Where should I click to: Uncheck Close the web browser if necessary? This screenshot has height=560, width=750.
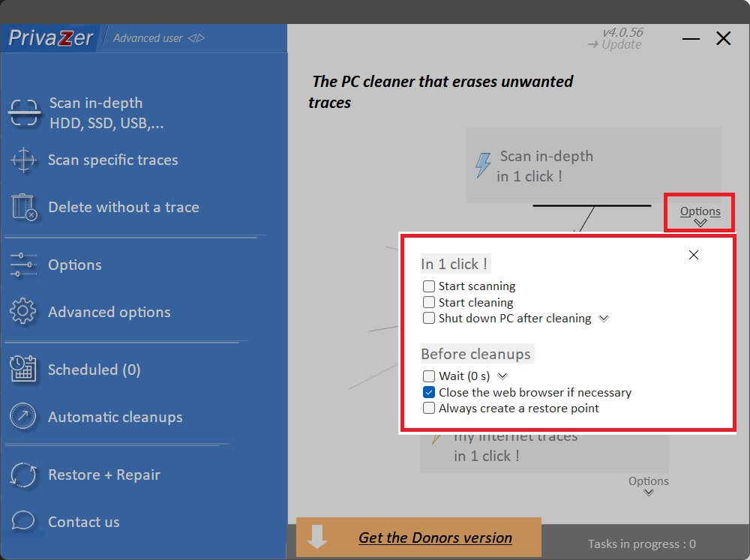point(429,393)
